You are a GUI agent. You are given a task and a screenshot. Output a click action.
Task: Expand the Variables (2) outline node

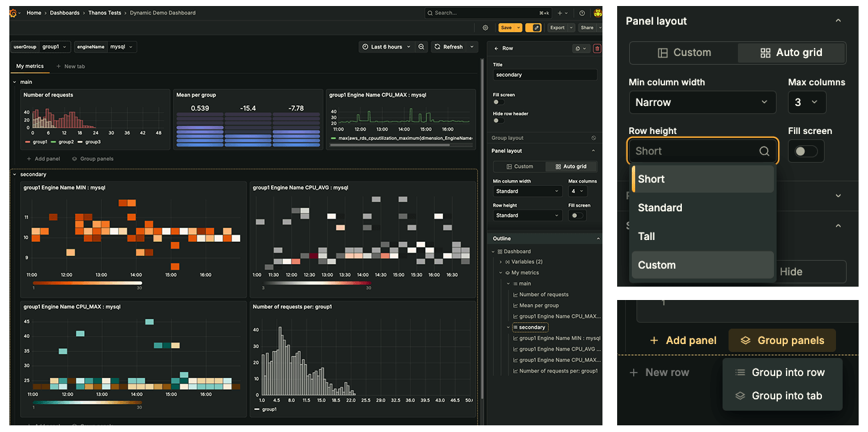click(x=502, y=262)
